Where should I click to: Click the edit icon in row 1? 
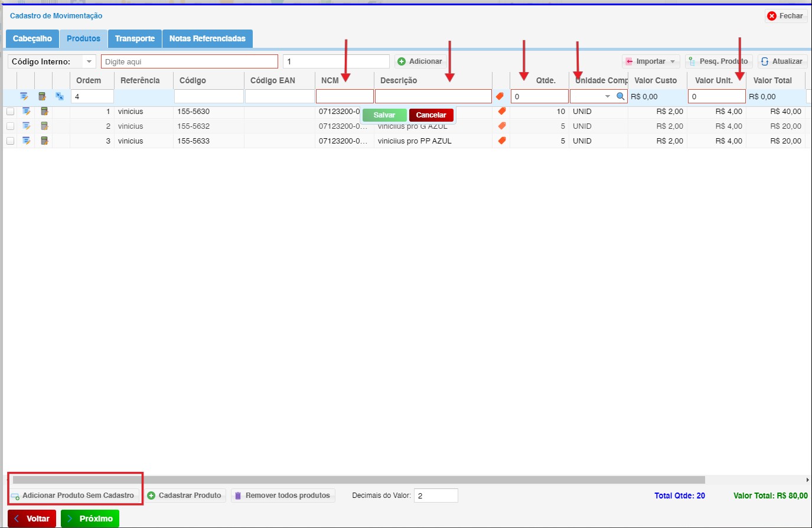(26, 111)
